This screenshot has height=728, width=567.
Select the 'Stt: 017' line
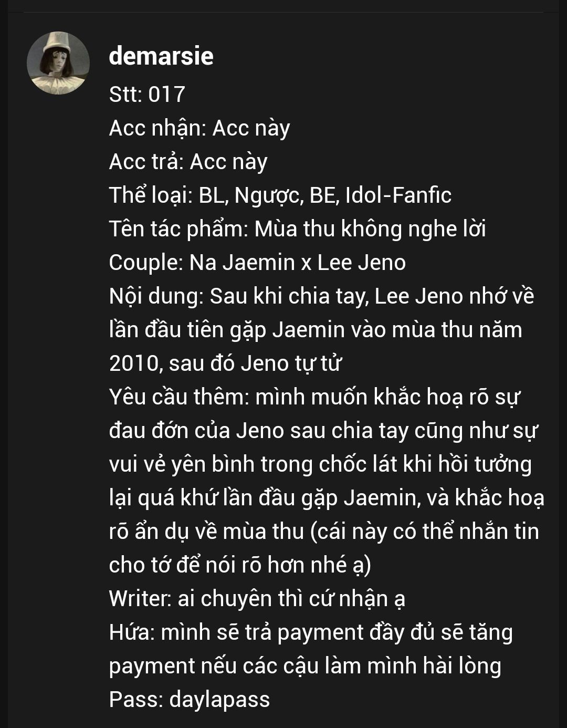[x=147, y=95]
